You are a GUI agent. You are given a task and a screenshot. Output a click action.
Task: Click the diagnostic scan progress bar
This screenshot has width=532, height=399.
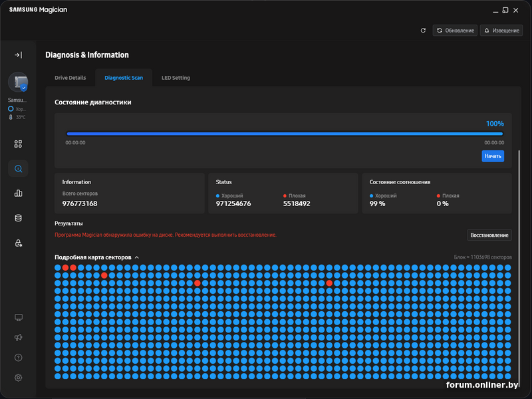(285, 134)
